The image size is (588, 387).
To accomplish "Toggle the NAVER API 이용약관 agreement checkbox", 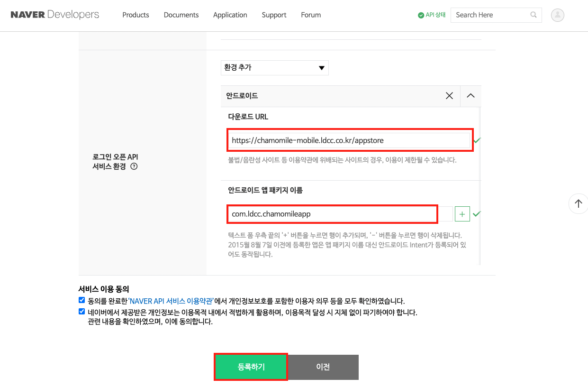I will tap(82, 300).
